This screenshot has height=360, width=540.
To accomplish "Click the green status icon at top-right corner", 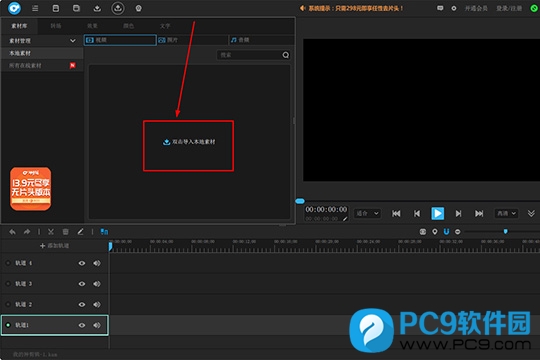I will (x=534, y=8).
